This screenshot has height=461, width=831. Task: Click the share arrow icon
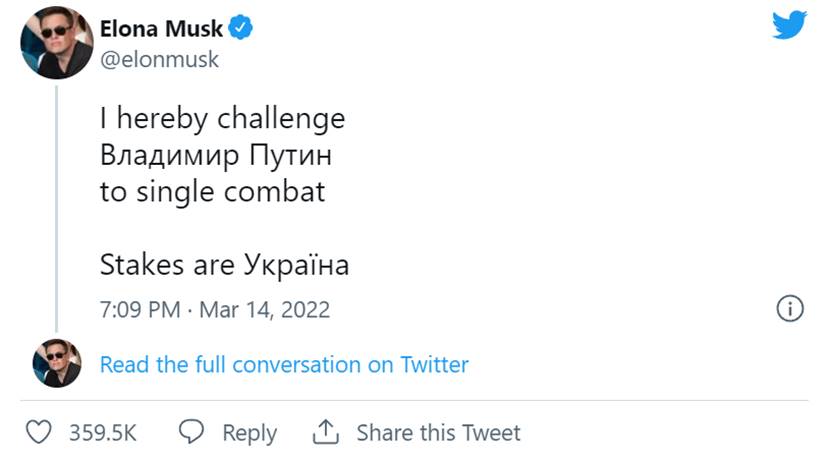coord(326,432)
